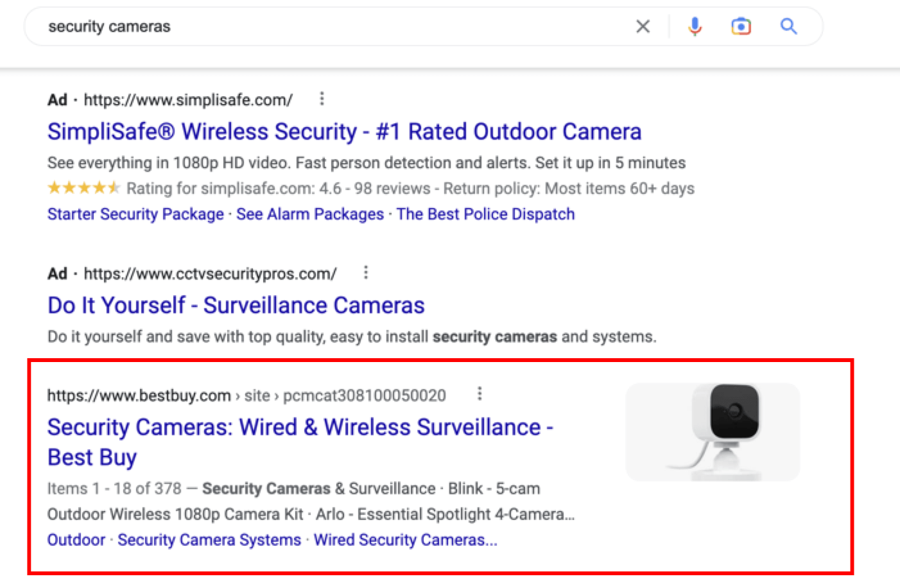The image size is (900, 588).
Task: Select the Wired Security Cameras sitelink
Action: click(x=405, y=540)
